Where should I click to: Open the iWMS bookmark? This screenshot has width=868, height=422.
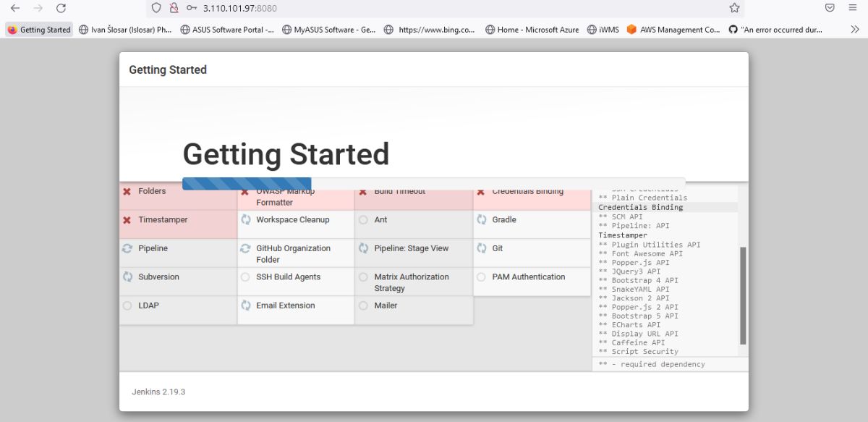(603, 30)
